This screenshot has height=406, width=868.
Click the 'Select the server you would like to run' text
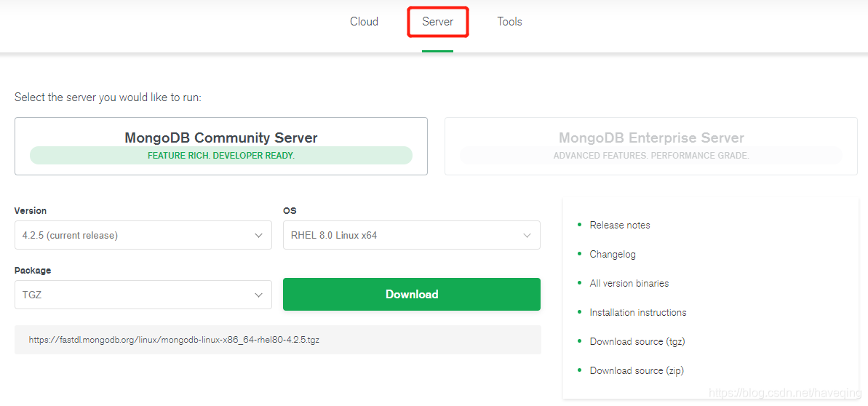point(108,97)
